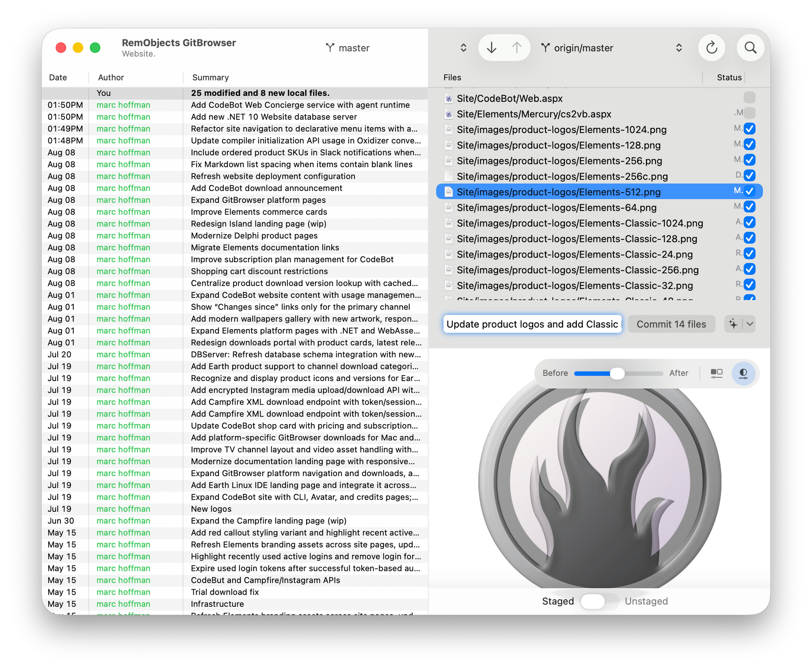The image size is (812, 670).
Task: Uncheck the selected Elements-512.png checkbox
Action: 749,191
